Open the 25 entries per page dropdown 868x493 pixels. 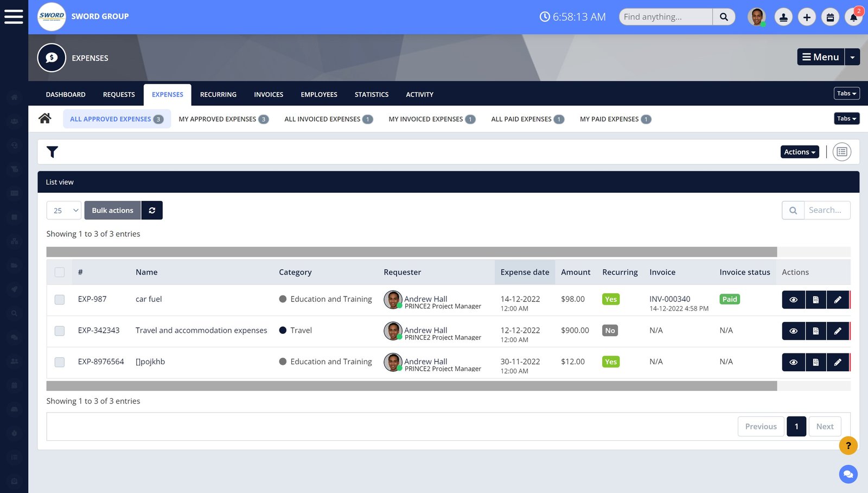pyautogui.click(x=64, y=211)
